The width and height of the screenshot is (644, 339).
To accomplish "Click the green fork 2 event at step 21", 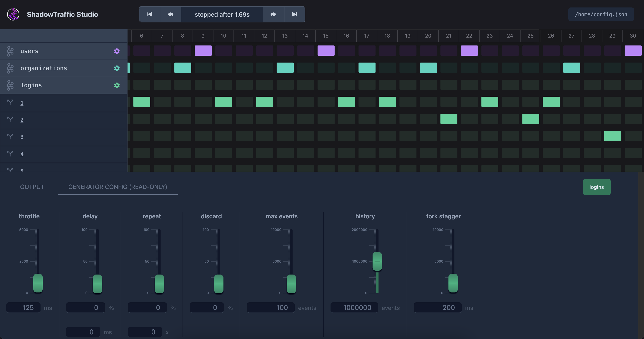I will (449, 119).
